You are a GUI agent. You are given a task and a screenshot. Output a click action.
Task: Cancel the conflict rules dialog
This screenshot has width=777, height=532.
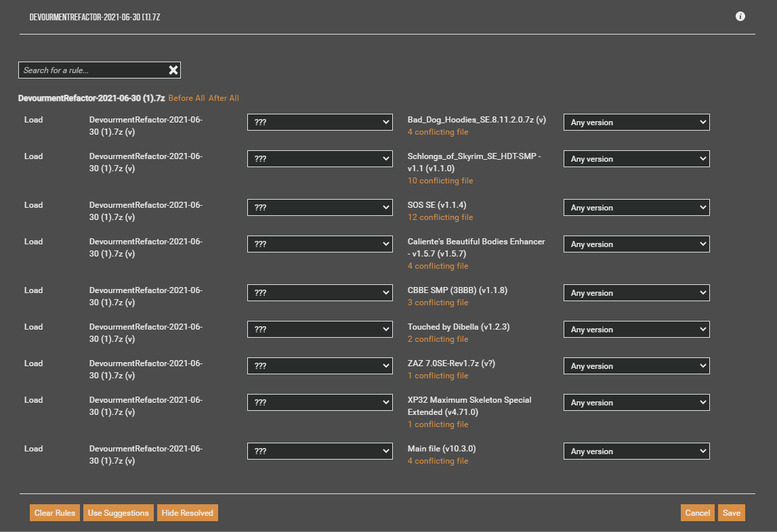point(697,512)
